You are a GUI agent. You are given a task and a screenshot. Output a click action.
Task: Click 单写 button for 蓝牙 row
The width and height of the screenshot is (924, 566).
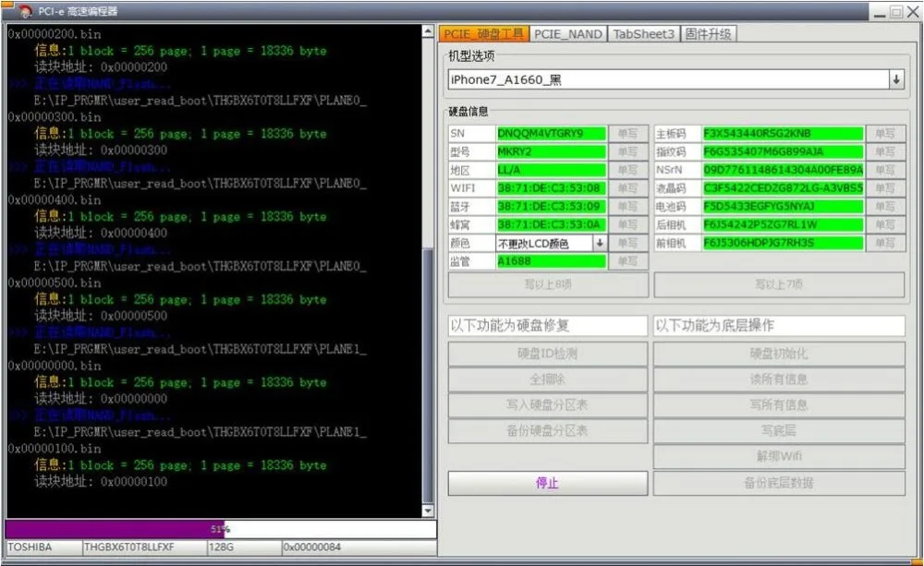628,206
